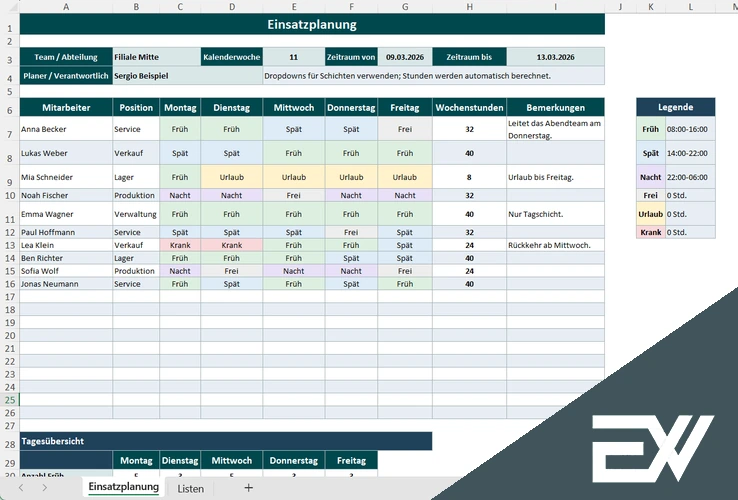Image resolution: width=738 pixels, height=500 pixels.
Task: Select column I header
Action: click(x=555, y=7)
